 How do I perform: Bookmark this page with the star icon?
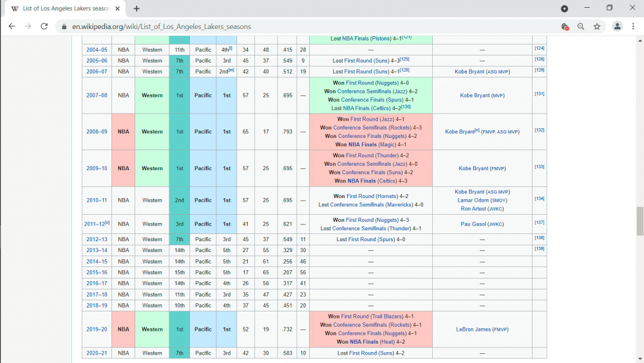click(597, 26)
